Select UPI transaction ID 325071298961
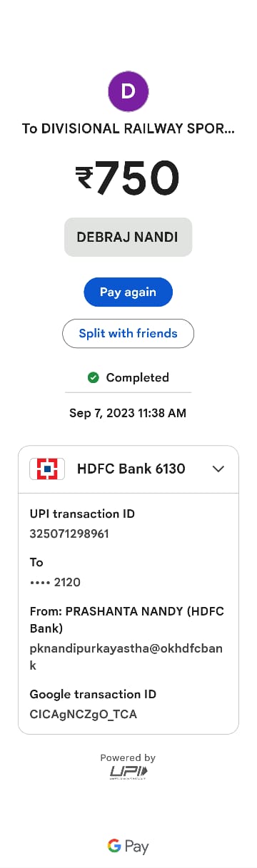This screenshot has width=257, height=868. tap(69, 533)
